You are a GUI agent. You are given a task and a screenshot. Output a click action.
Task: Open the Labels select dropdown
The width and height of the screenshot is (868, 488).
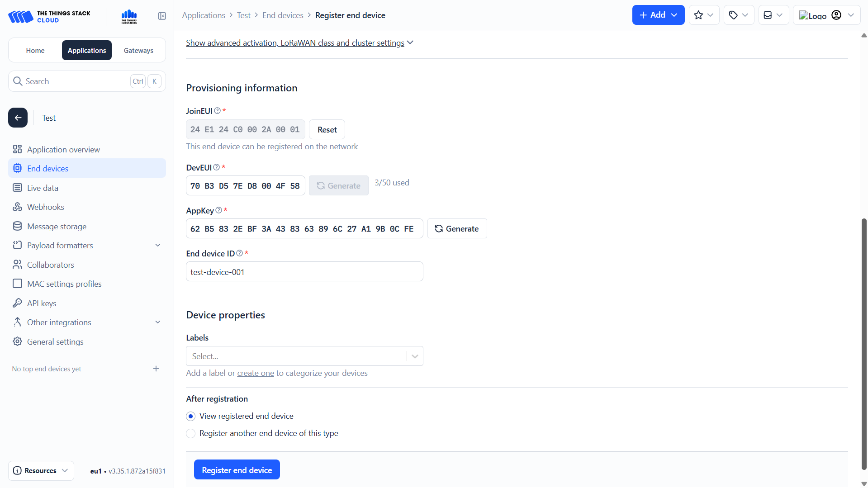pyautogui.click(x=304, y=356)
